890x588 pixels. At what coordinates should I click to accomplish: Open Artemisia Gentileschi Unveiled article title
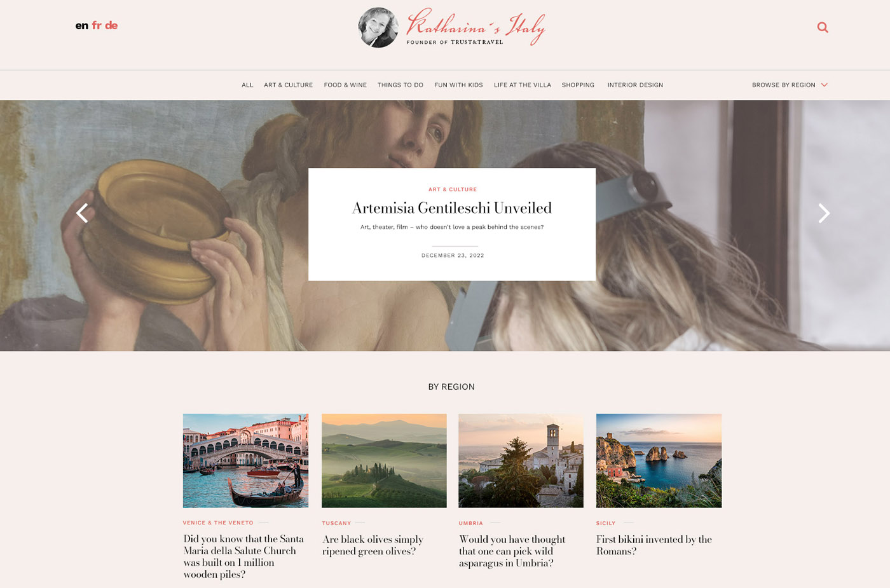coord(452,208)
